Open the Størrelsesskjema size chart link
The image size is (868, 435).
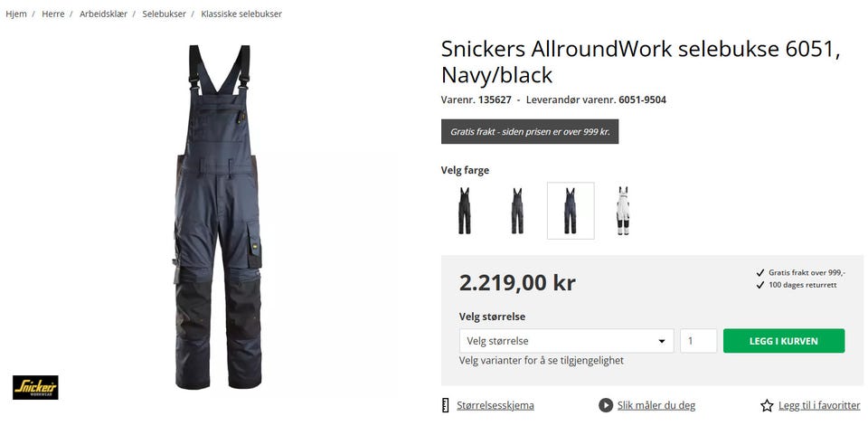(x=495, y=406)
